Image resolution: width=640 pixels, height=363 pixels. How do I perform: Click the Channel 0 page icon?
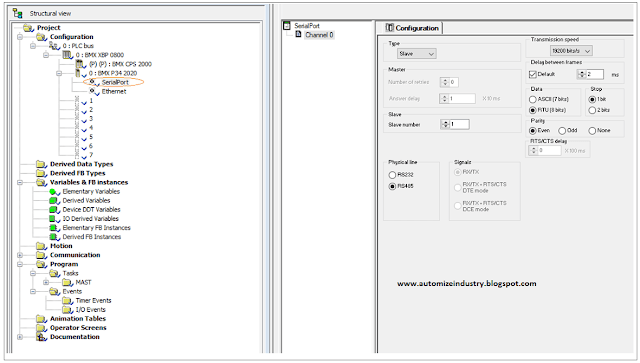click(298, 34)
